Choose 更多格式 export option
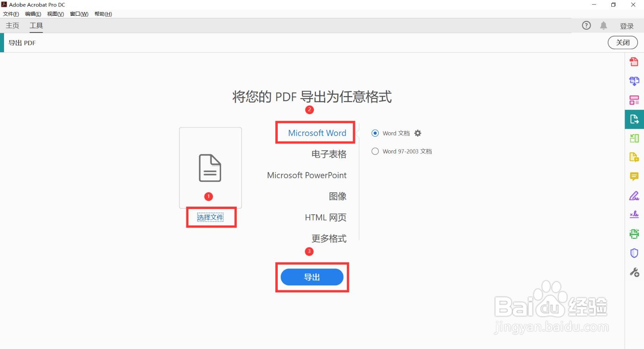This screenshot has height=349, width=644. pyautogui.click(x=329, y=238)
